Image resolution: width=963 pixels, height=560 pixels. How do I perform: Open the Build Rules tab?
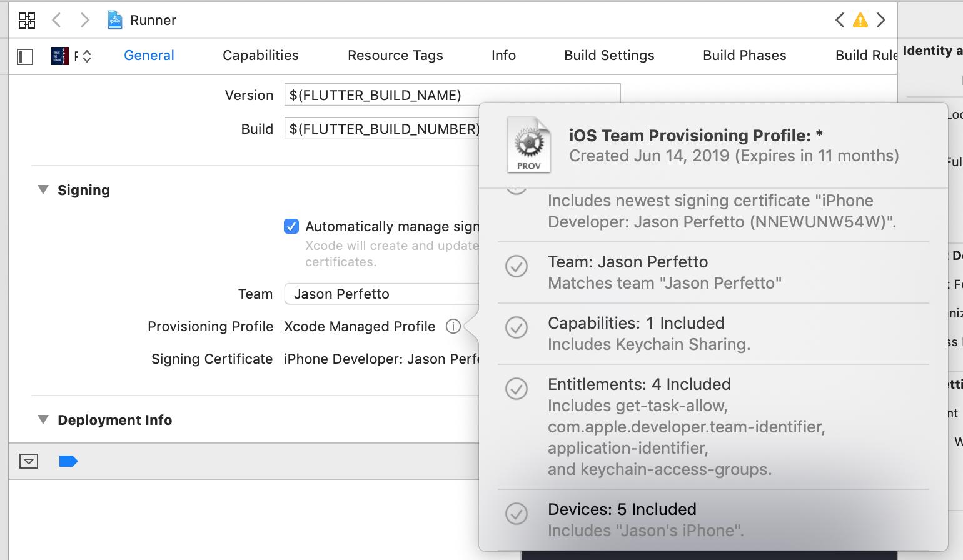[x=866, y=55]
